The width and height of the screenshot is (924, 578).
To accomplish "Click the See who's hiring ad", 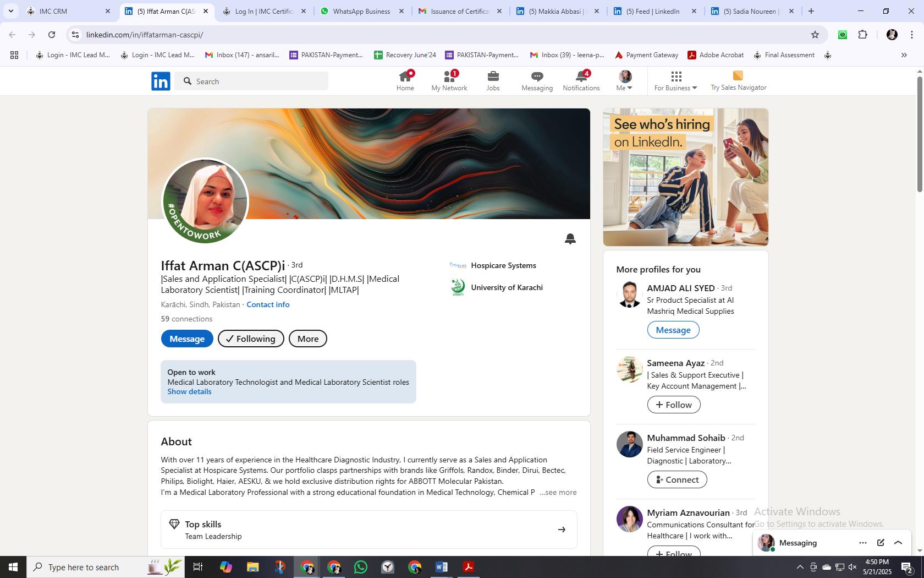I will [x=685, y=177].
